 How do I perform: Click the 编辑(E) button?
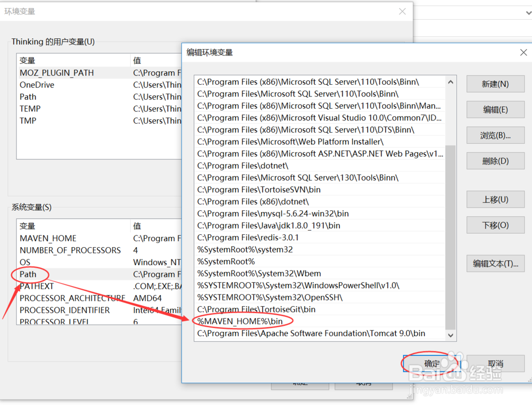point(495,110)
